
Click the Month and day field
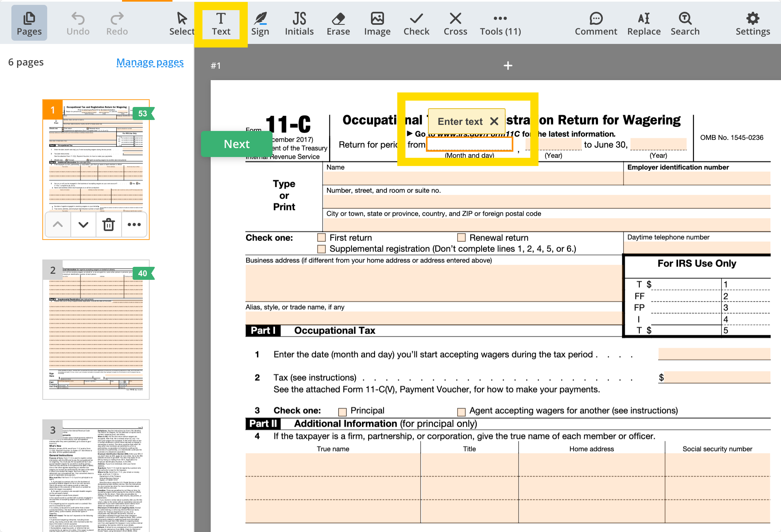(x=469, y=144)
